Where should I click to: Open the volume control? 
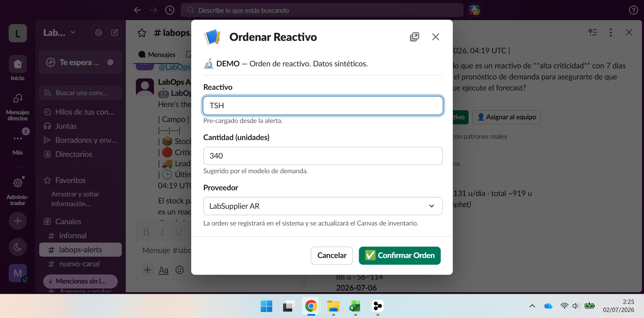[576, 306]
